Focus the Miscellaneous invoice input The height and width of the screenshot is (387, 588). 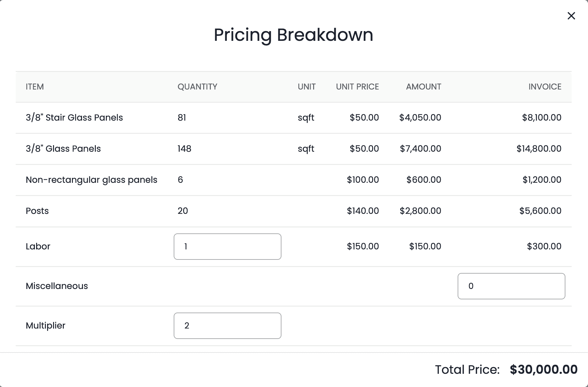511,286
